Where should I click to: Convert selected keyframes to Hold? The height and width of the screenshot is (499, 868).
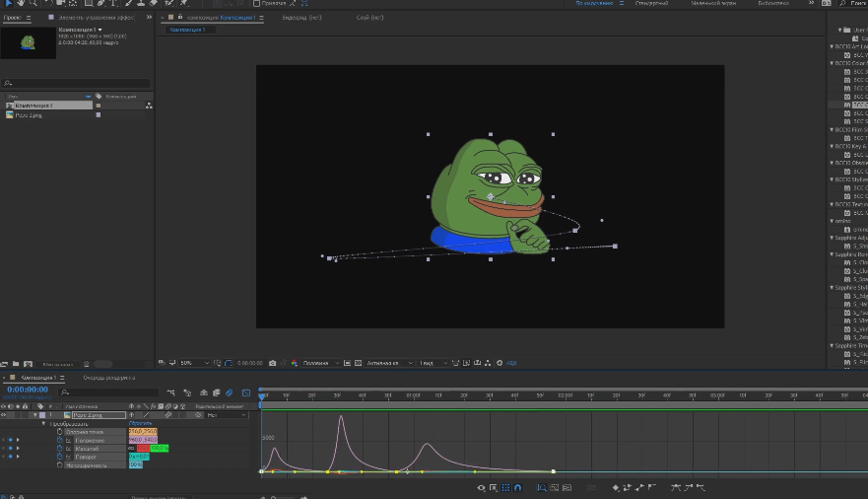tap(628, 488)
